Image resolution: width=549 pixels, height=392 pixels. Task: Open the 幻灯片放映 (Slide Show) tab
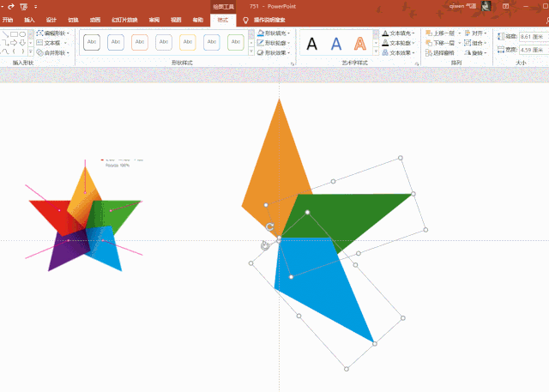coord(124,20)
